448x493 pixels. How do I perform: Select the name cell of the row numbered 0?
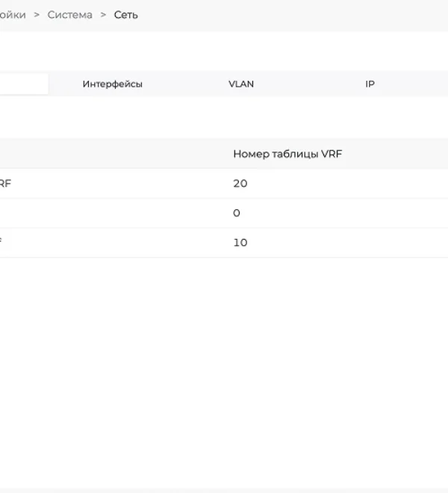pyautogui.click(x=113, y=213)
